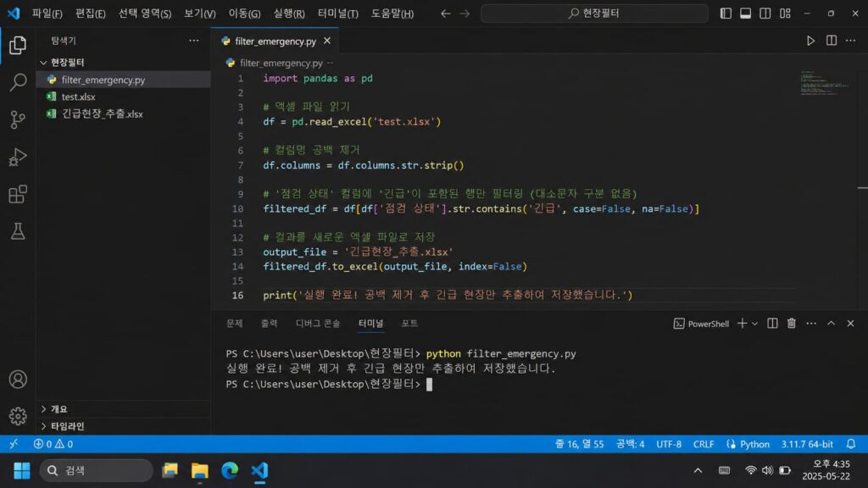
Task: Select the PowerShell terminal profile label
Action: [701, 324]
